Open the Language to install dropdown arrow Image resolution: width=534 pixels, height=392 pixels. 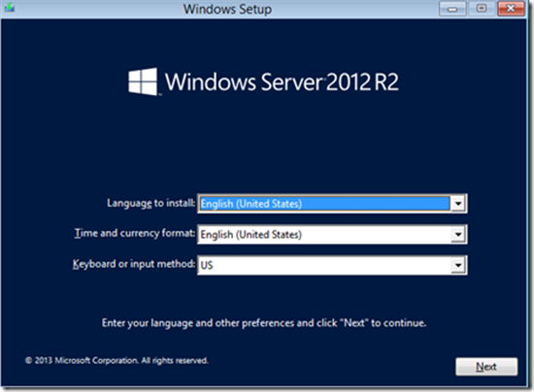click(458, 204)
